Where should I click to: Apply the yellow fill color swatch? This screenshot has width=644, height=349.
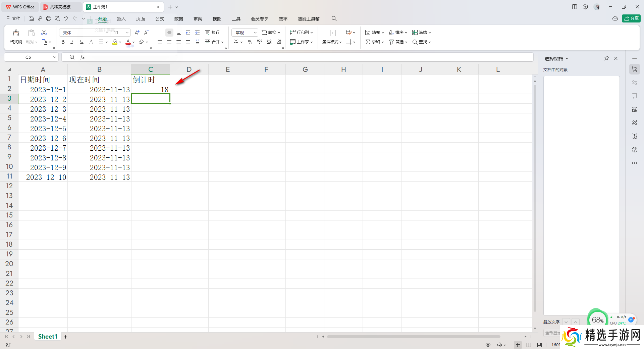[x=115, y=42]
